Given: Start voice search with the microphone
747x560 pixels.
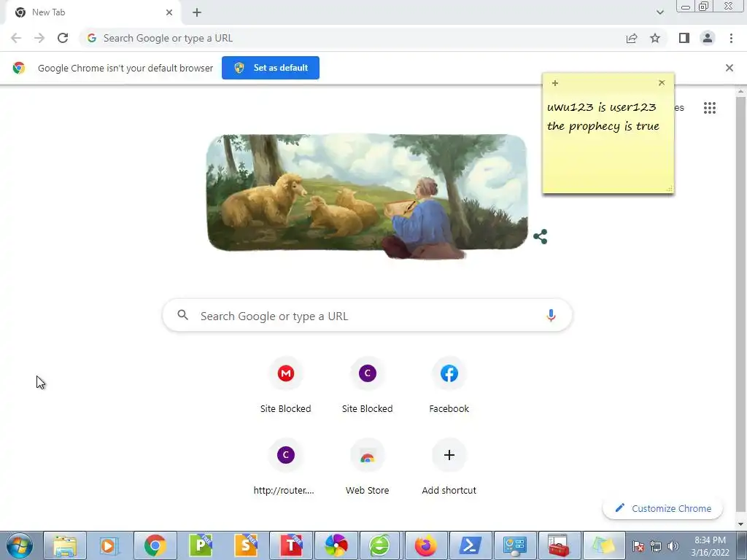Looking at the screenshot, I should point(551,315).
